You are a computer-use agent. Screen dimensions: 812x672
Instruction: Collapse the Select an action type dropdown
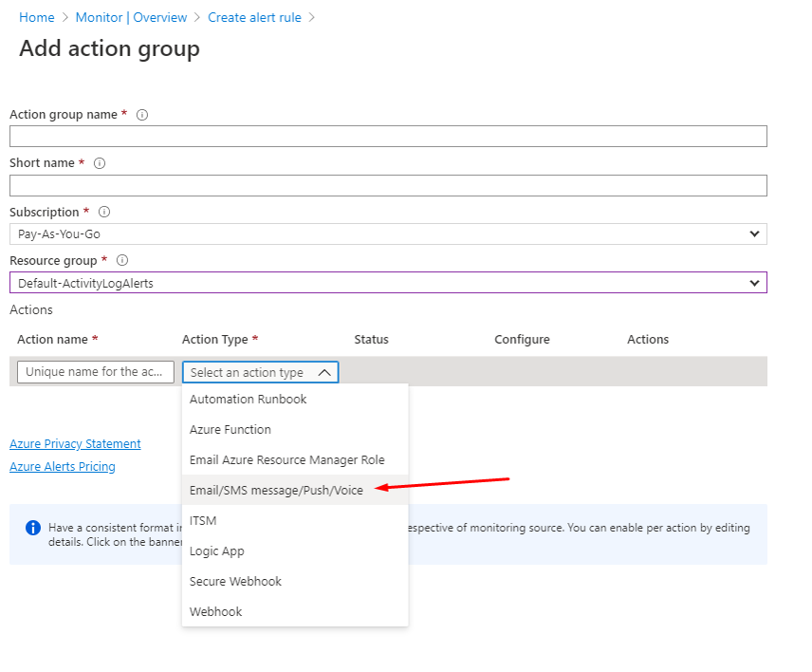click(x=260, y=373)
